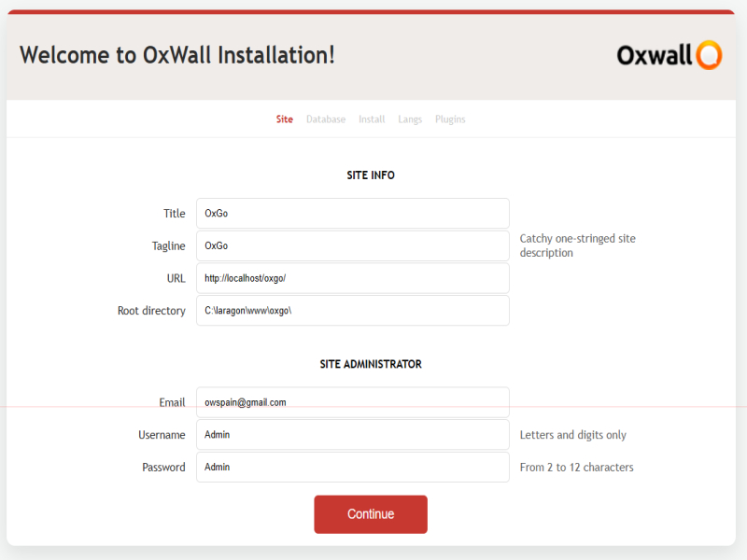Click the SITE ADMINISTRATOR section heading
Image resolution: width=747 pixels, height=560 pixels.
pyautogui.click(x=371, y=364)
